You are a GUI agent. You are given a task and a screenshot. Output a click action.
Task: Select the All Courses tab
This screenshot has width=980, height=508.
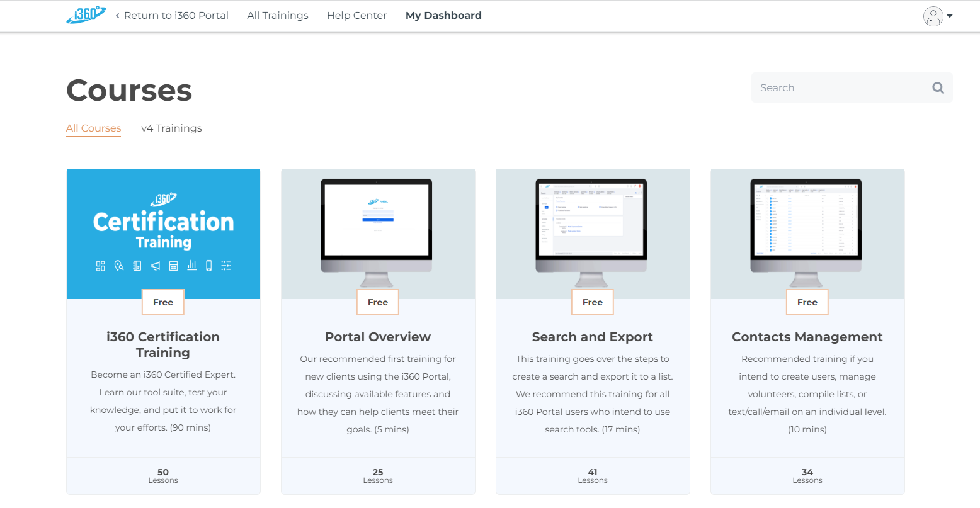[x=93, y=128]
